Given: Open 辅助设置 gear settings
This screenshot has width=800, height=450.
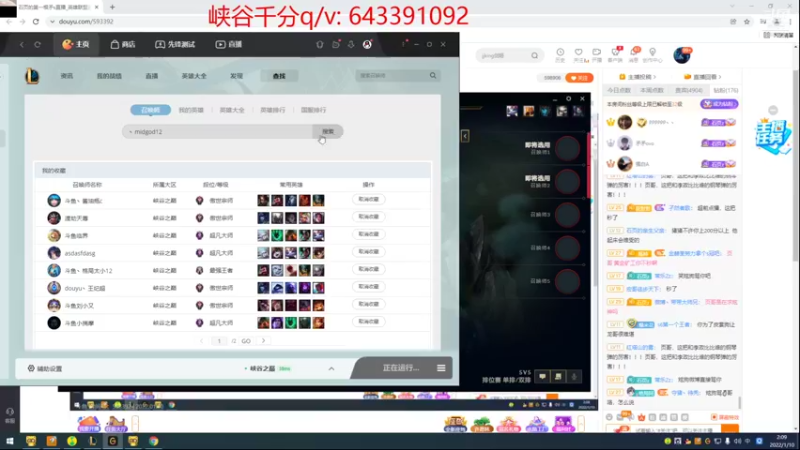Looking at the screenshot, I should point(45,368).
